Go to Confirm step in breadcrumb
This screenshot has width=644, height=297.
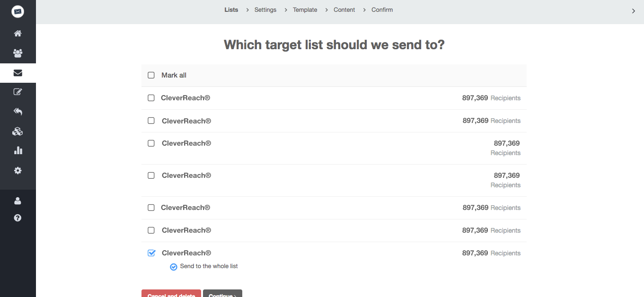[382, 10]
